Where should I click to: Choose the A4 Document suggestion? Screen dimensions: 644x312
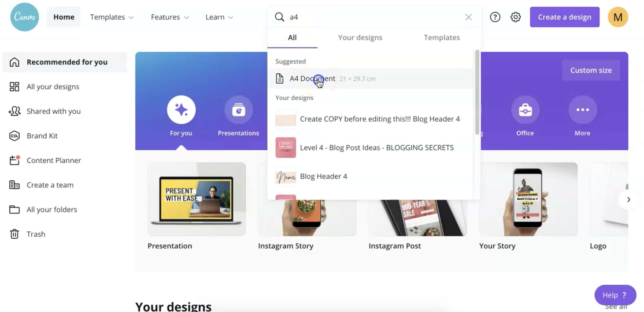(x=371, y=79)
